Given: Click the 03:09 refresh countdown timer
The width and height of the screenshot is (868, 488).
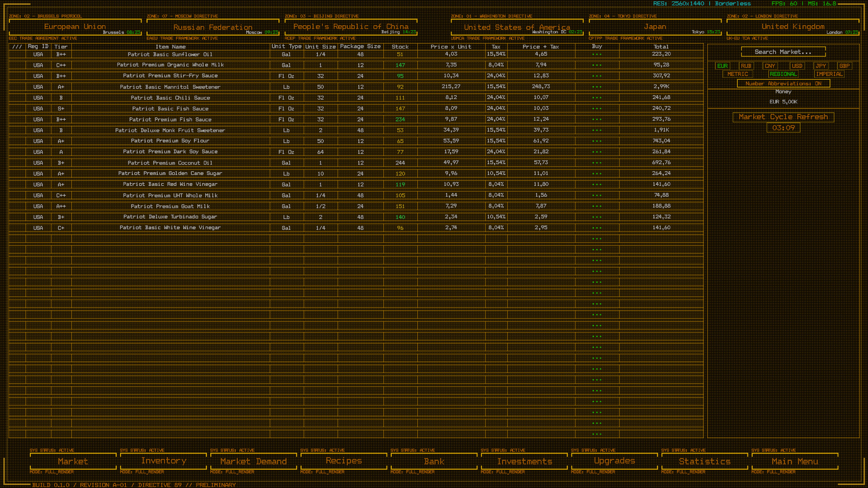Looking at the screenshot, I should click(783, 128).
